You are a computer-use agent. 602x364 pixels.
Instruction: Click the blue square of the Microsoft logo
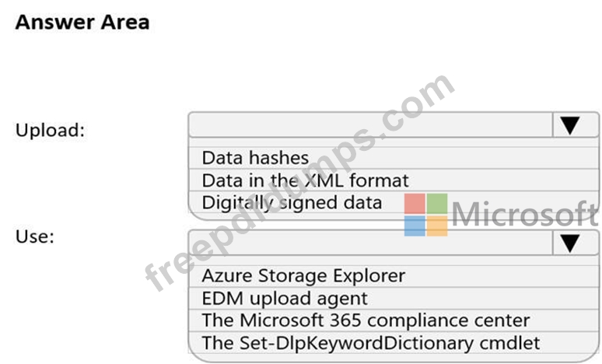415,226
